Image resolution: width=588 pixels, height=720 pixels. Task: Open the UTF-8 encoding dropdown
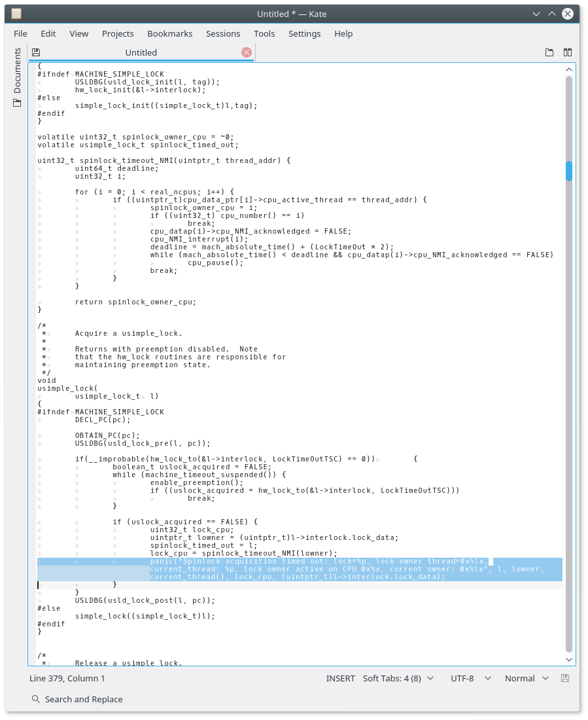471,678
